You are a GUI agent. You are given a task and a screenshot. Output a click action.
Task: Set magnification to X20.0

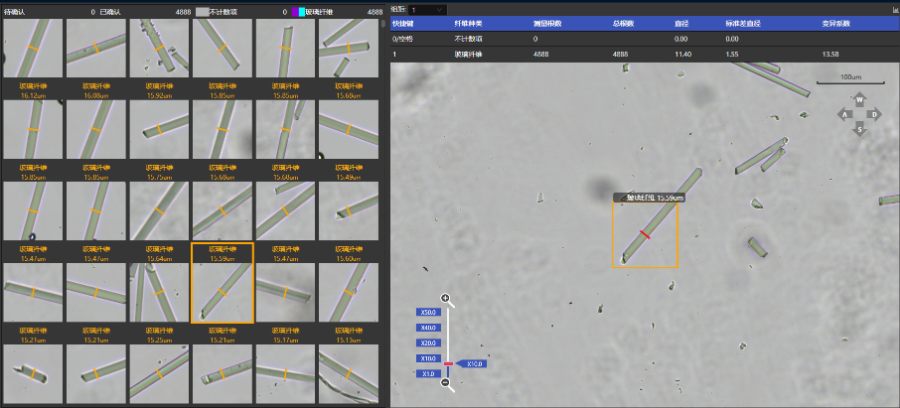[x=428, y=343]
